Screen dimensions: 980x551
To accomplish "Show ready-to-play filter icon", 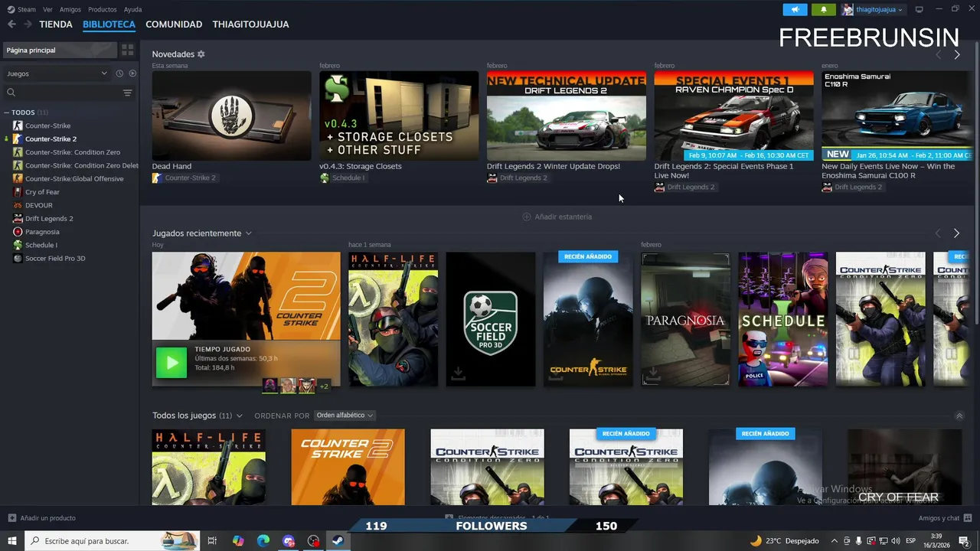I will (132, 73).
